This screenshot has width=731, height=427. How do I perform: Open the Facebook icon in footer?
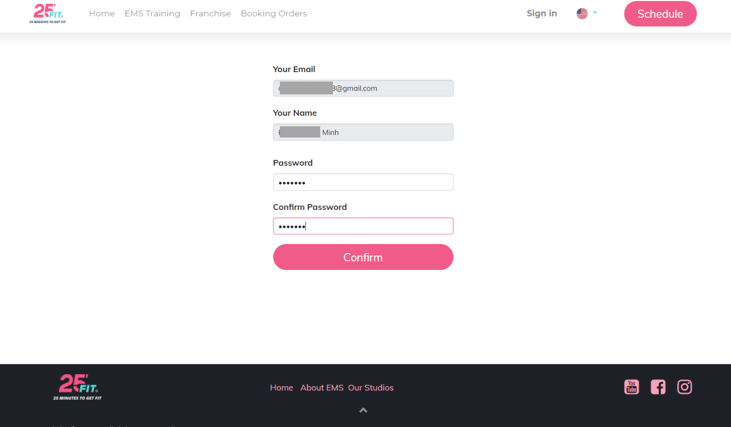(658, 387)
